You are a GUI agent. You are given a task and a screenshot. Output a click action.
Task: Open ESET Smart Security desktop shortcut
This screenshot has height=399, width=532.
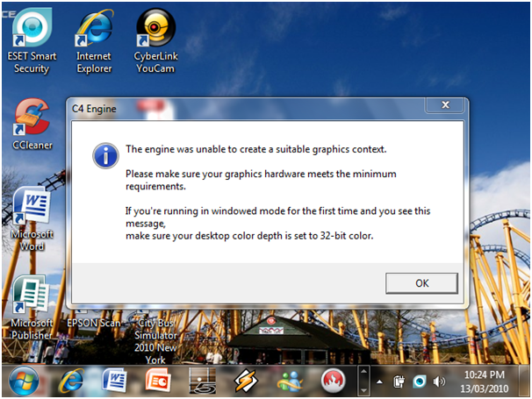coord(32,40)
